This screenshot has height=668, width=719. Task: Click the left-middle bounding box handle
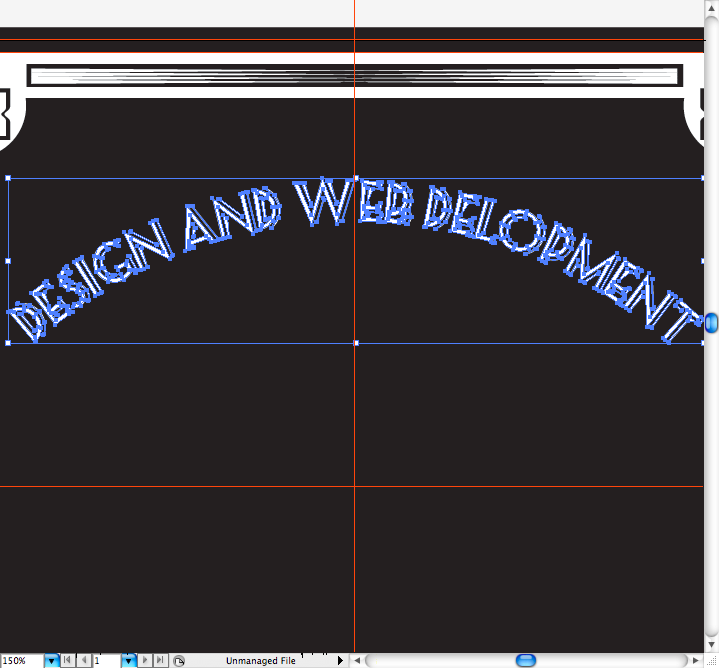coord(8,261)
